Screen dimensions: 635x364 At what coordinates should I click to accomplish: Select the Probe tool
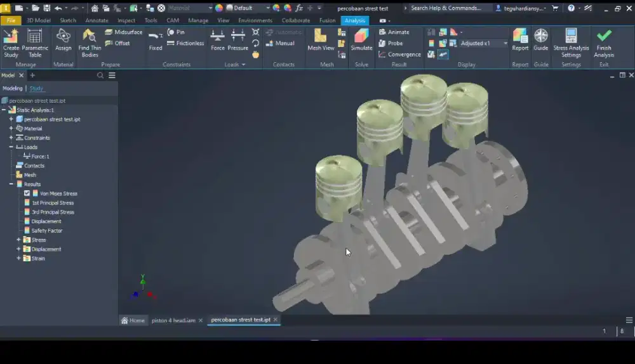391,43
